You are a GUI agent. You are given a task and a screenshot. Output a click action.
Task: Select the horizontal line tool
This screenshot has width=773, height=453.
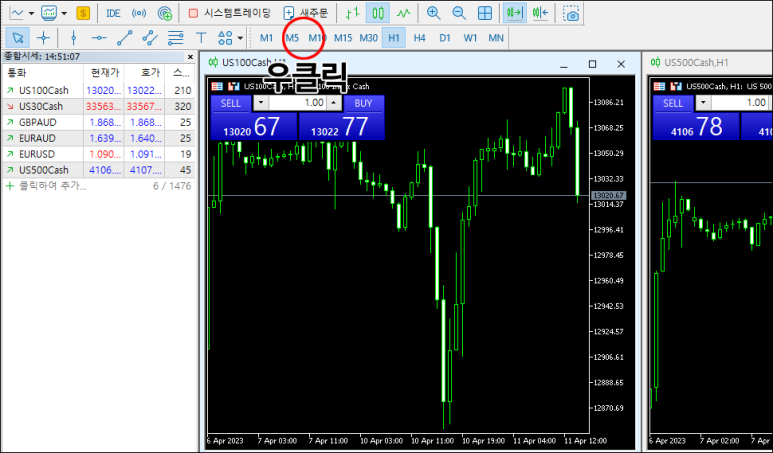pos(99,37)
